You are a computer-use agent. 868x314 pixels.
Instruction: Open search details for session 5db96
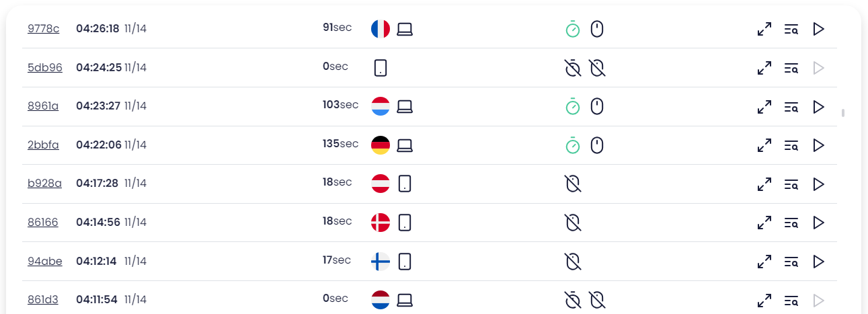[x=791, y=68]
